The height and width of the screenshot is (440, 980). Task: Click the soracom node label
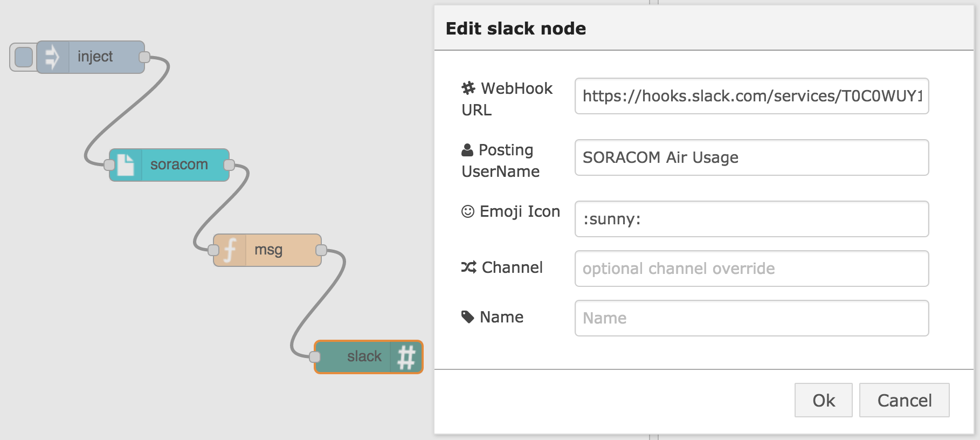179,164
